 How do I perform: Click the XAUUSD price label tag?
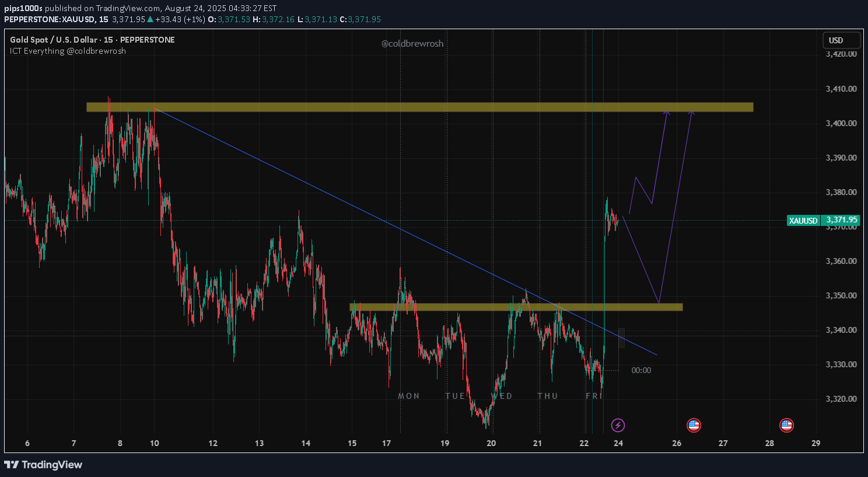coord(803,221)
